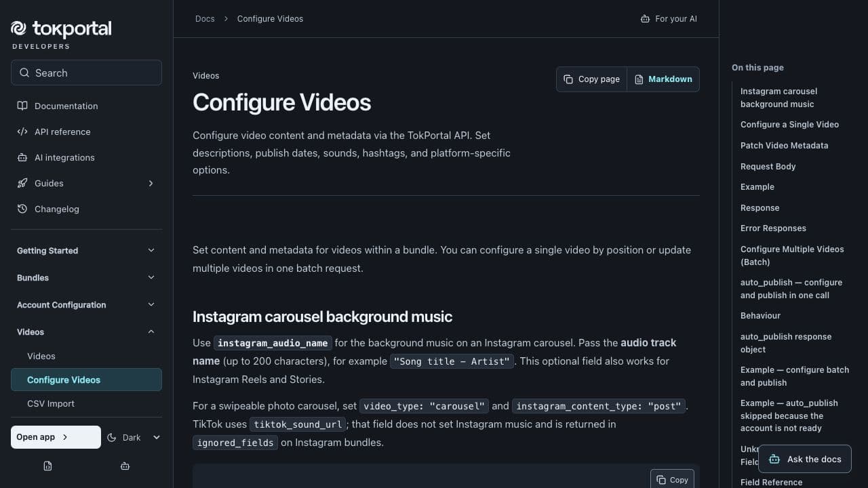Click the Copy page clipboard icon
868x488 pixels.
pyautogui.click(x=568, y=79)
